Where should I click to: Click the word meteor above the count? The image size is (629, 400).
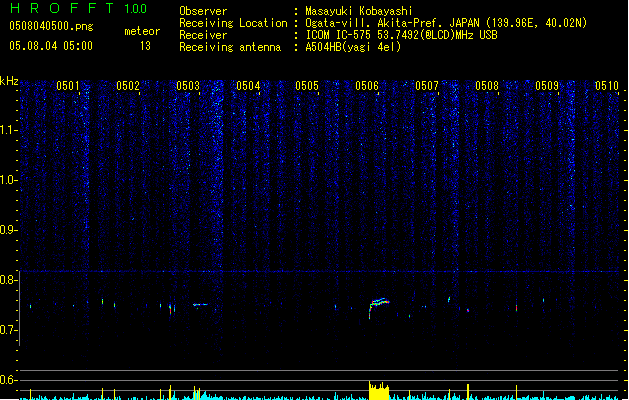142,31
